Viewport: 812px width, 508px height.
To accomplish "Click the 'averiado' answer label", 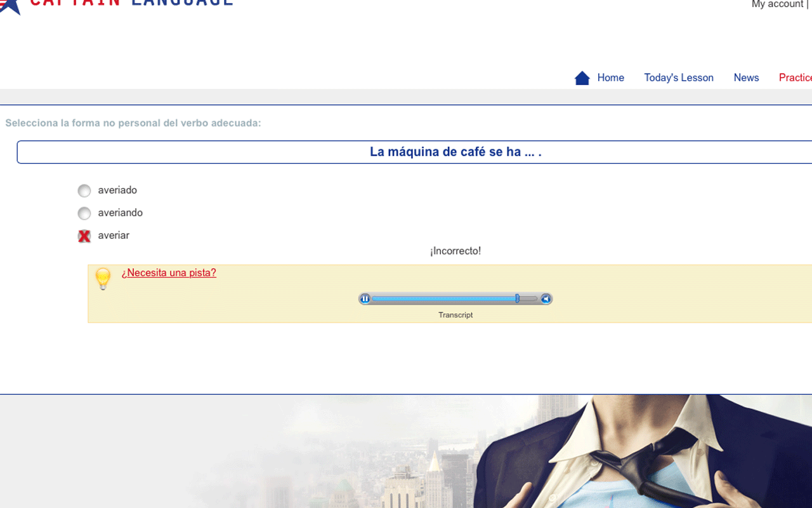I will pyautogui.click(x=117, y=190).
